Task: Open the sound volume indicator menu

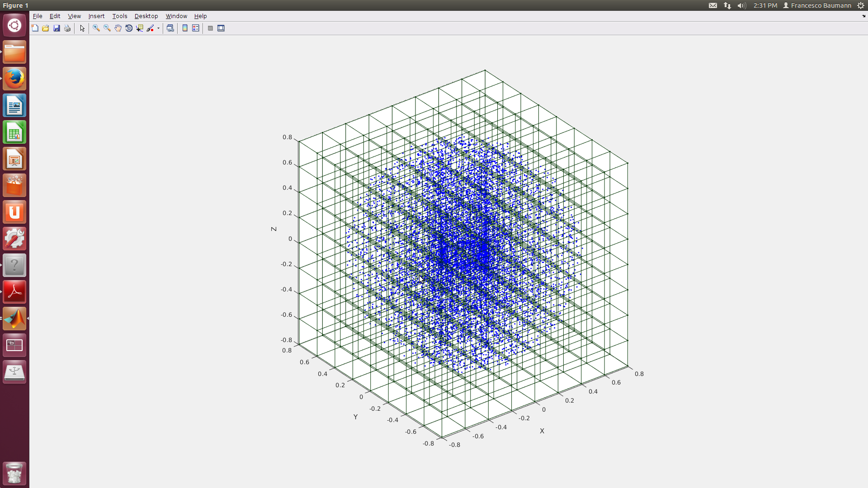Action: 741,5
